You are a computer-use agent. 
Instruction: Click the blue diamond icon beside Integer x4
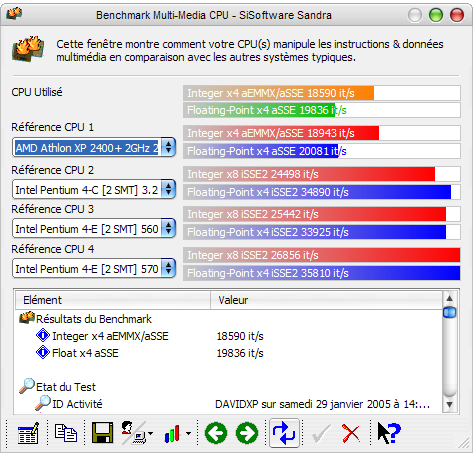43,335
